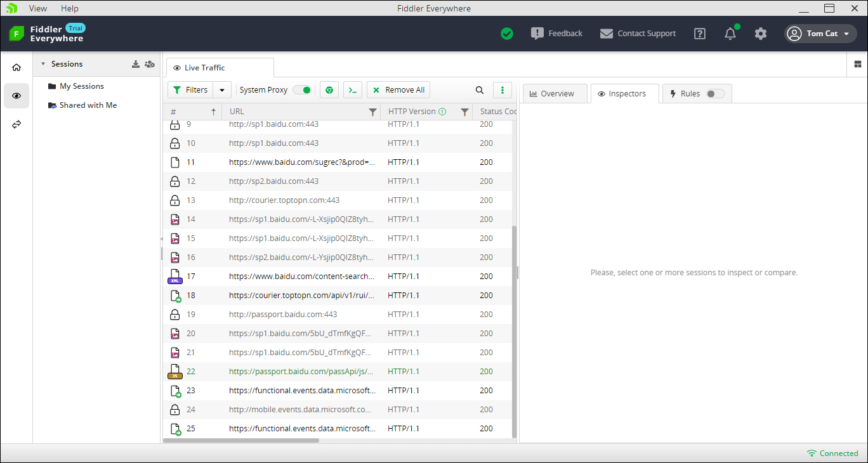Collapse the Sessions tree section
Image resolution: width=868 pixels, height=463 pixels.
click(x=43, y=64)
